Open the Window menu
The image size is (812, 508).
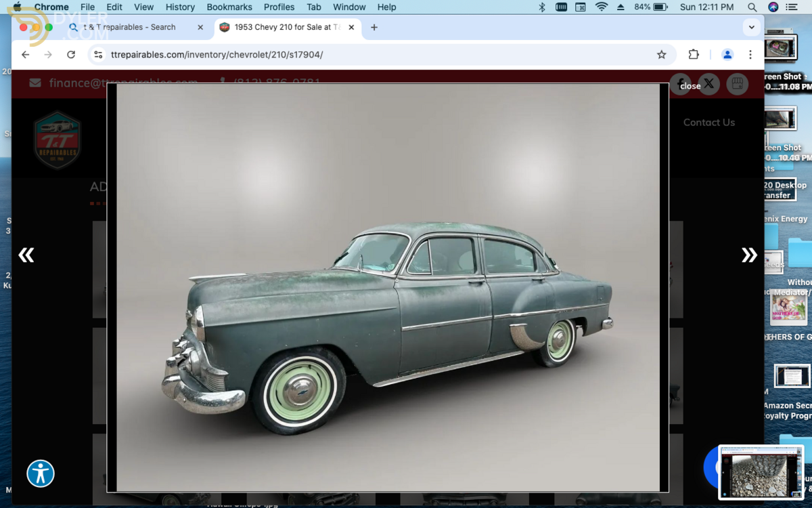[x=349, y=7]
